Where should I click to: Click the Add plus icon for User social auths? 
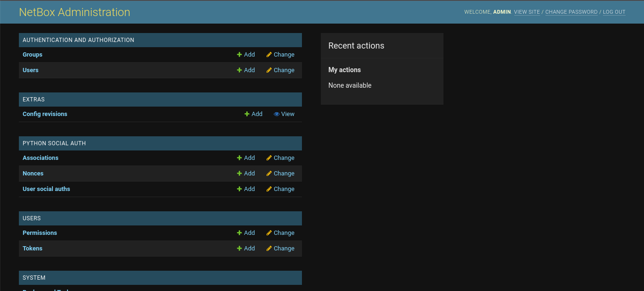click(x=239, y=189)
